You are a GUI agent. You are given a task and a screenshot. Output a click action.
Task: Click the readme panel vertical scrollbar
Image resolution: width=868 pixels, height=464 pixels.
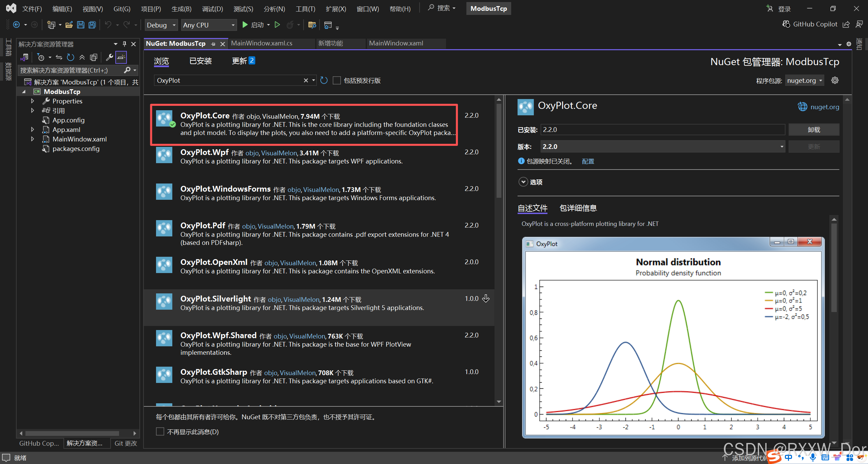[x=834, y=267]
